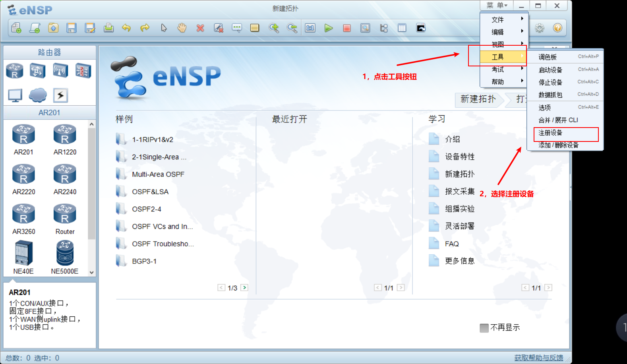Viewport: 627px width, 364px height.
Task: Select the pointer selection tool
Action: (164, 28)
